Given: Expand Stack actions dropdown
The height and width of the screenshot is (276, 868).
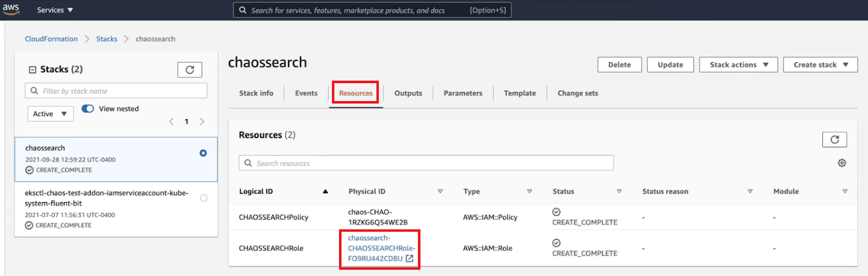Looking at the screenshot, I should [738, 65].
